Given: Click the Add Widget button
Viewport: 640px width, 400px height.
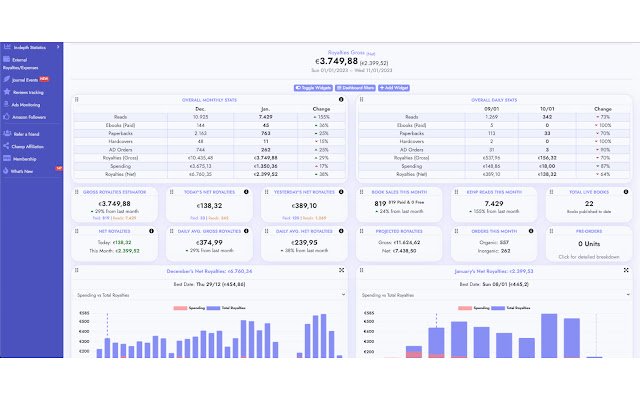Looking at the screenshot, I should 393,88.
